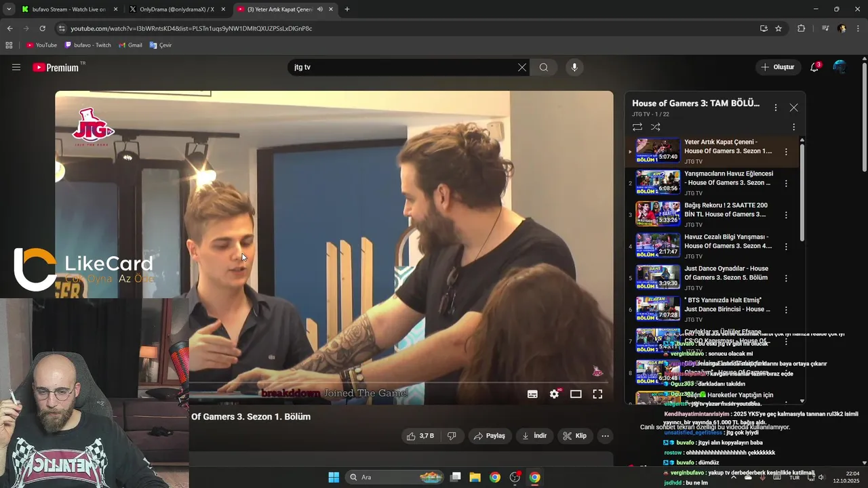Click the search magnifier button
Screen dimensions: 868x488
click(544, 67)
